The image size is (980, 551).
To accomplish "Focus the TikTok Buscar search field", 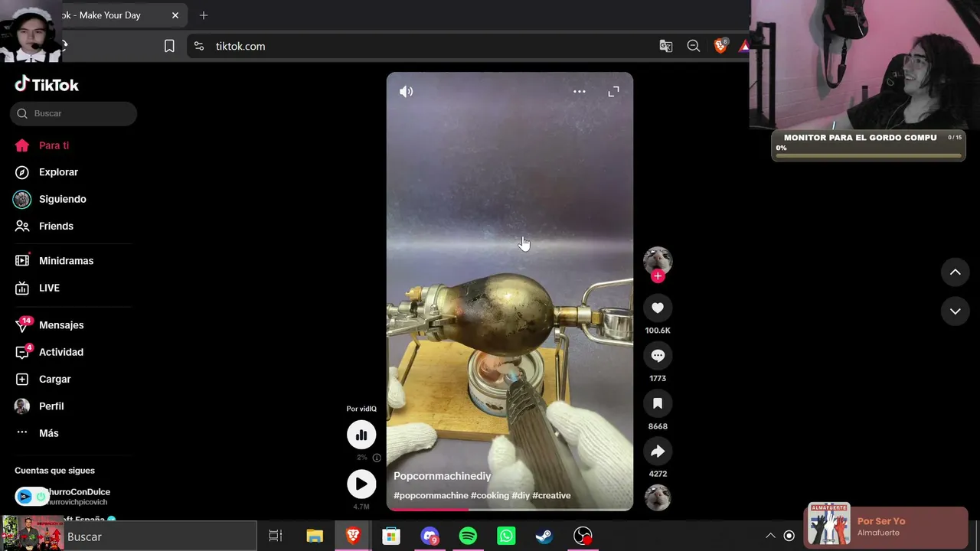I will pos(73,113).
